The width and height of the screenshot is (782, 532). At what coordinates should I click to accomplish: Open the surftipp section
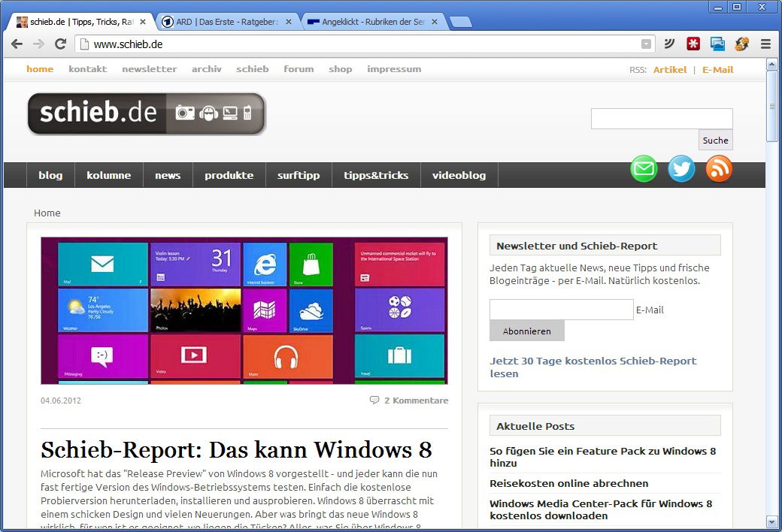coord(299,175)
